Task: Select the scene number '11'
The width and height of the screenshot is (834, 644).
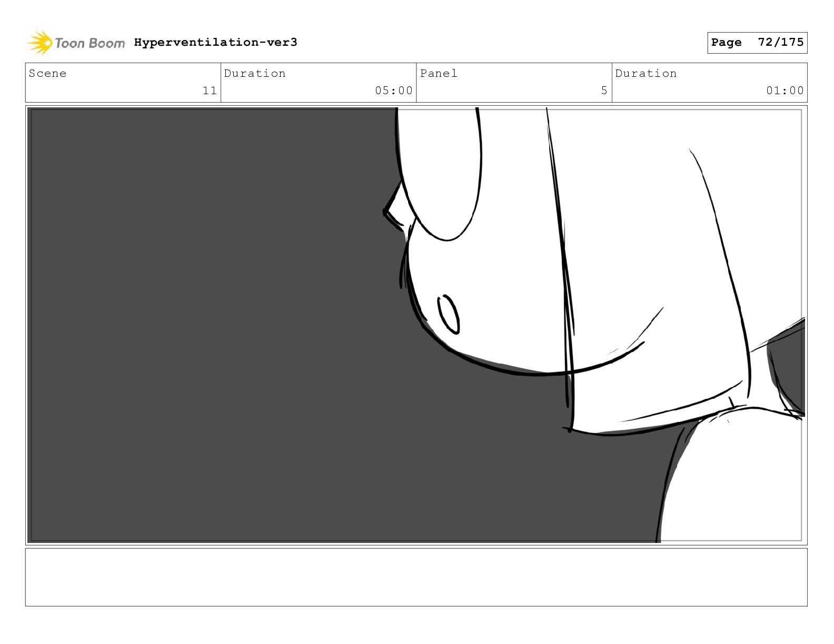Action: (x=210, y=90)
